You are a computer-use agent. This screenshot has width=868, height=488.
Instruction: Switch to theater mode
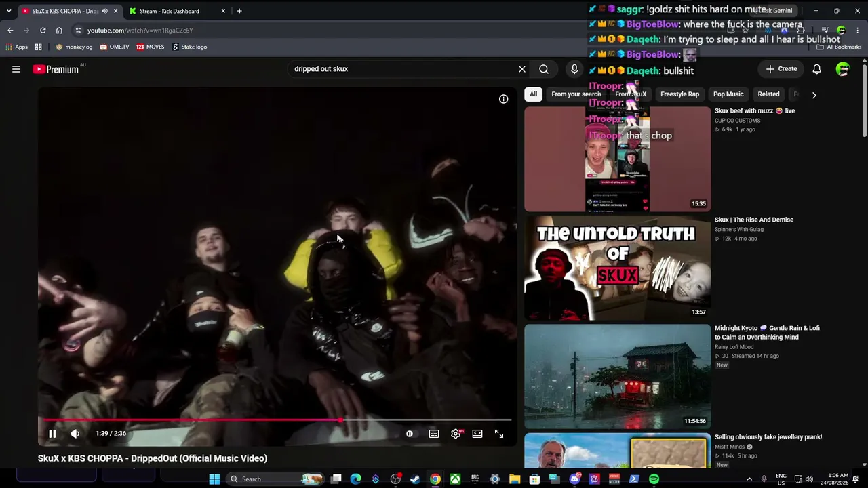tap(477, 434)
